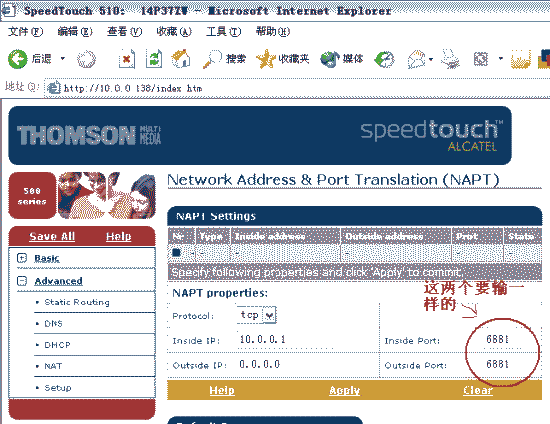The image size is (550, 424).
Task: Click the Edit page toolbar icon
Action: pos(481,59)
